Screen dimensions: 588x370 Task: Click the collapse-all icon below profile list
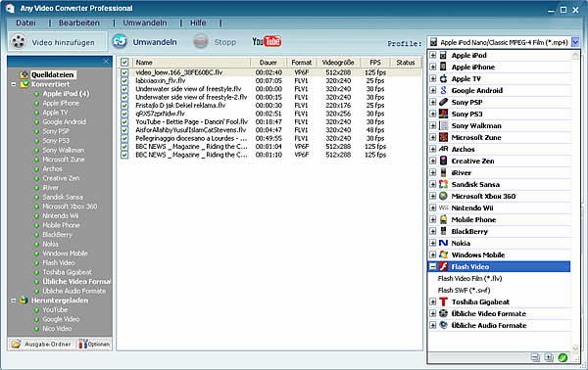(535, 357)
